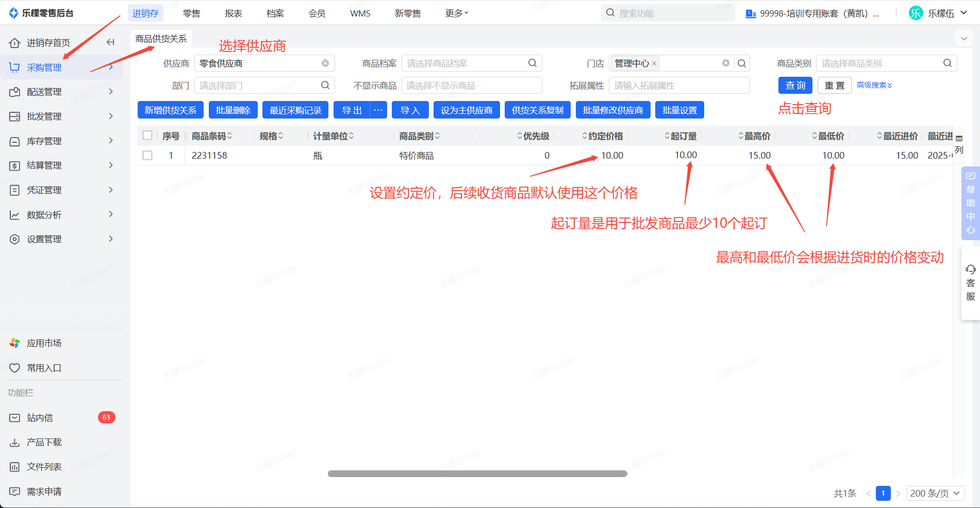The width and height of the screenshot is (980, 508).
Task: Click the search icon beside 门店 field
Action: pos(742,63)
